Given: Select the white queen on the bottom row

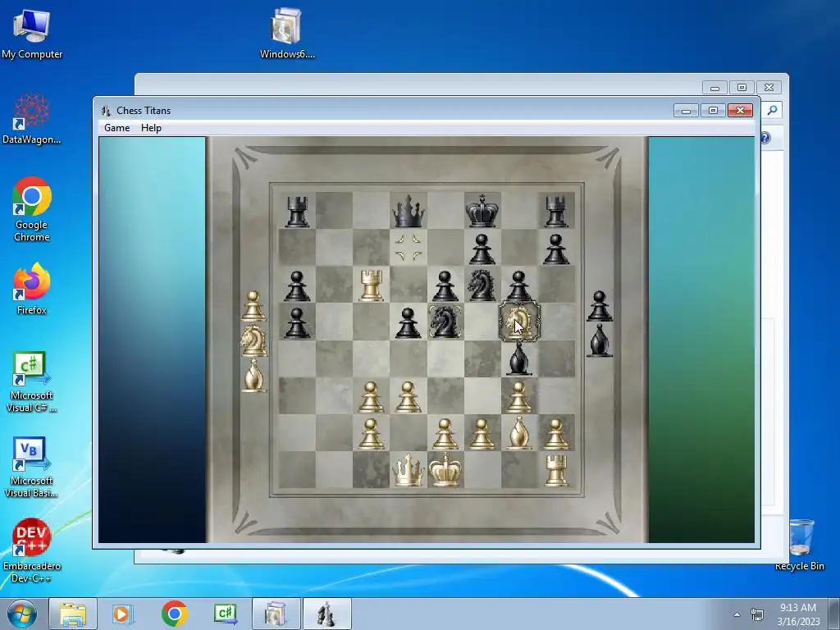Looking at the screenshot, I should point(409,470).
